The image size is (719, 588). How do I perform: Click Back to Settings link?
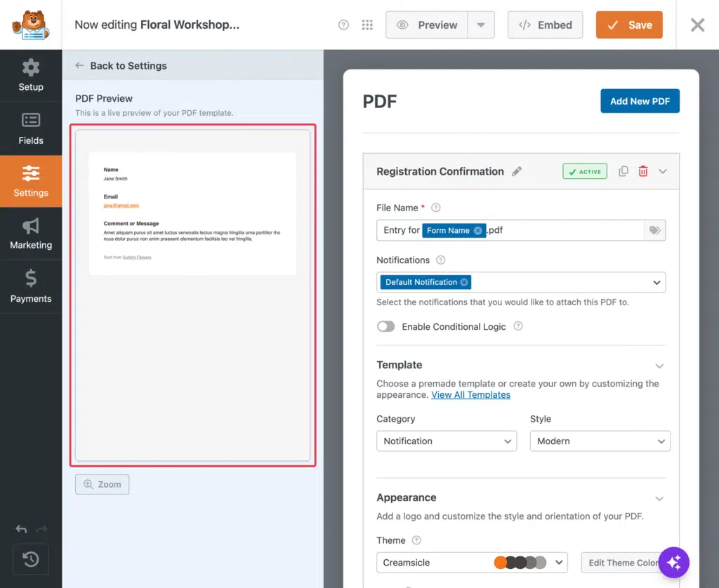121,65
